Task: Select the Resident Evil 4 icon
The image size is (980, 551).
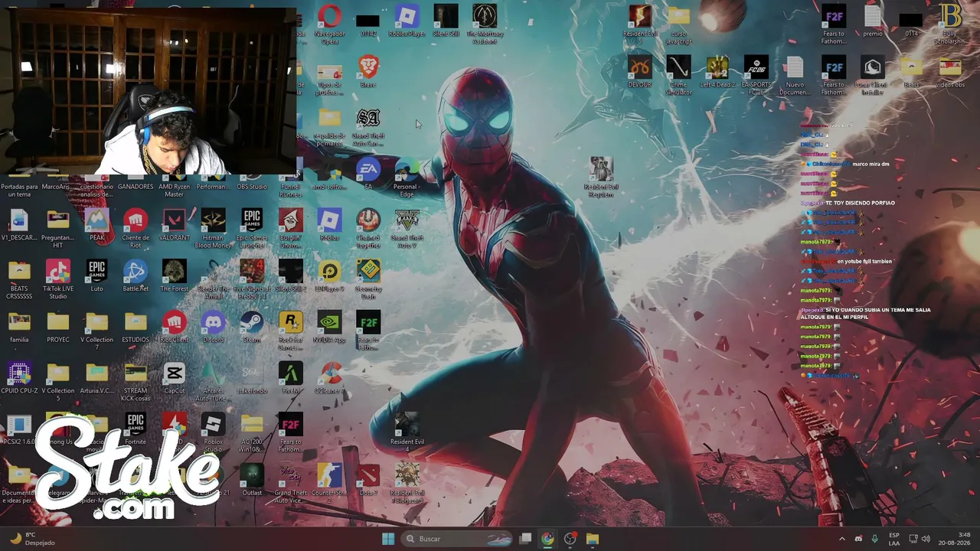Action: tap(407, 432)
